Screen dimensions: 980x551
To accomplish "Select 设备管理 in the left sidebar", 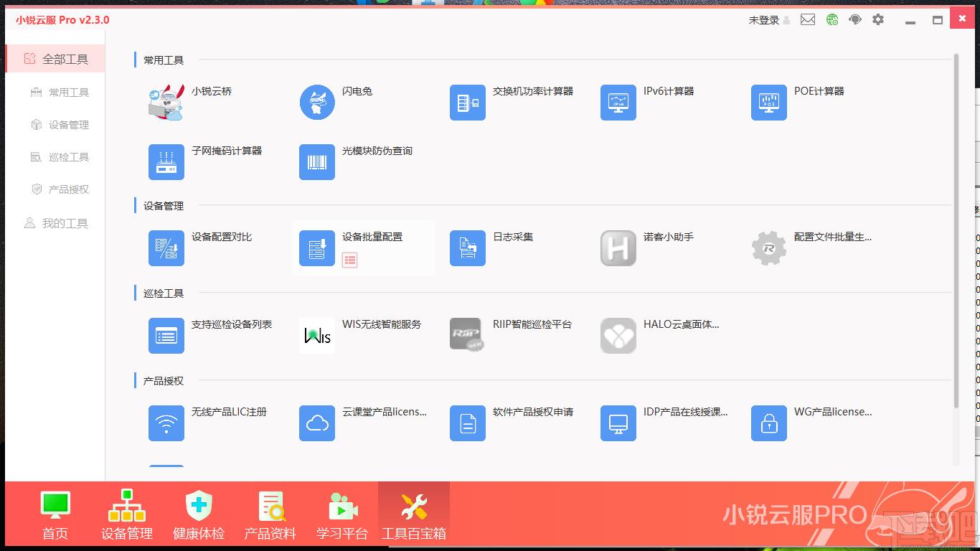I will (x=60, y=125).
